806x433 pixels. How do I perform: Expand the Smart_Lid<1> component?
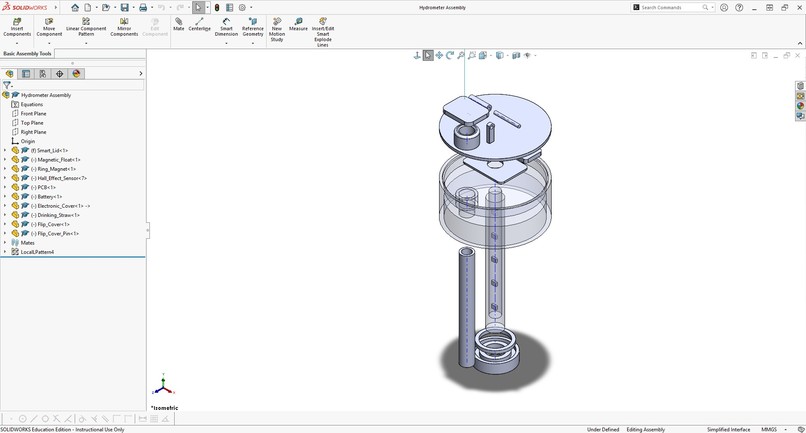click(x=5, y=151)
